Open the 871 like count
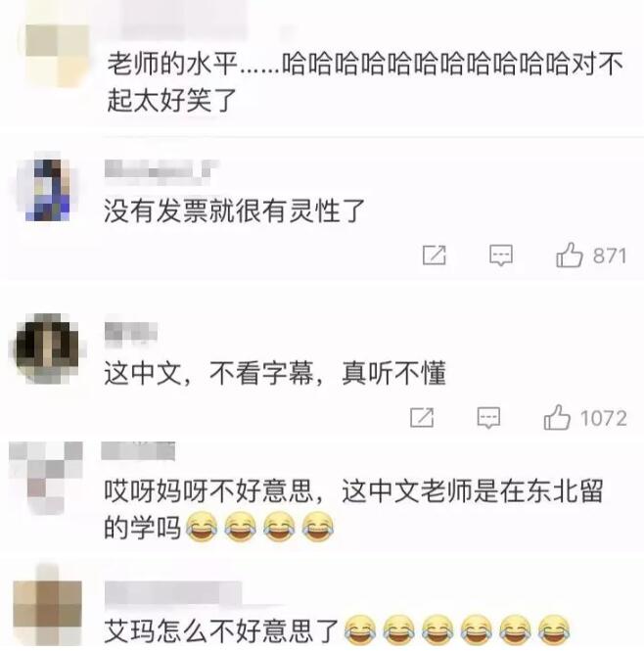Viewport: 644px width, 651px height. click(609, 256)
